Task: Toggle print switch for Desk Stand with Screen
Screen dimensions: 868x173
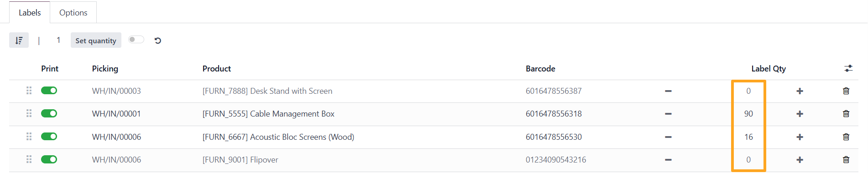Action: point(49,91)
